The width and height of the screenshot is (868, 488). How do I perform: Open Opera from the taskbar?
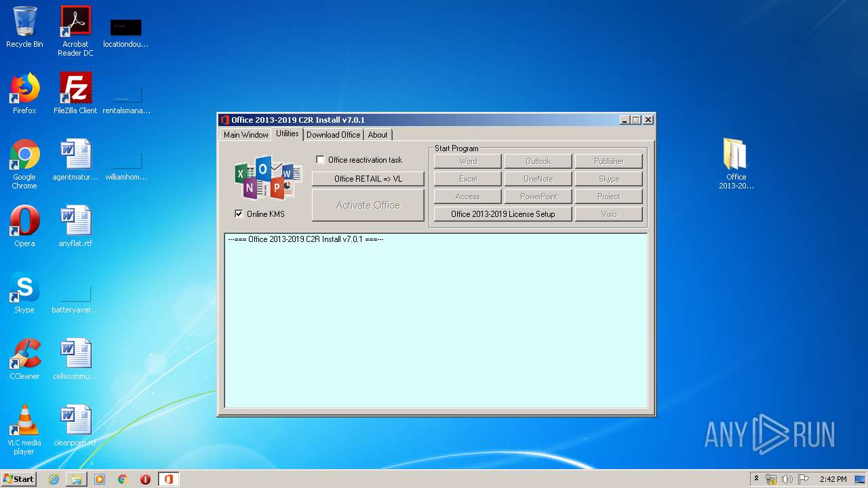145,479
